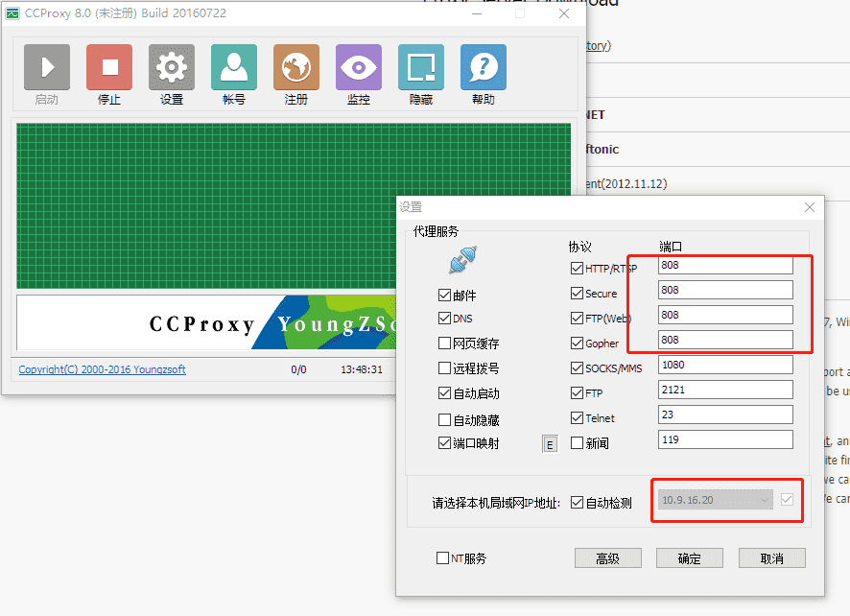
Task: Toggle the SOCKS/MMS checkbox
Action: pos(578,368)
